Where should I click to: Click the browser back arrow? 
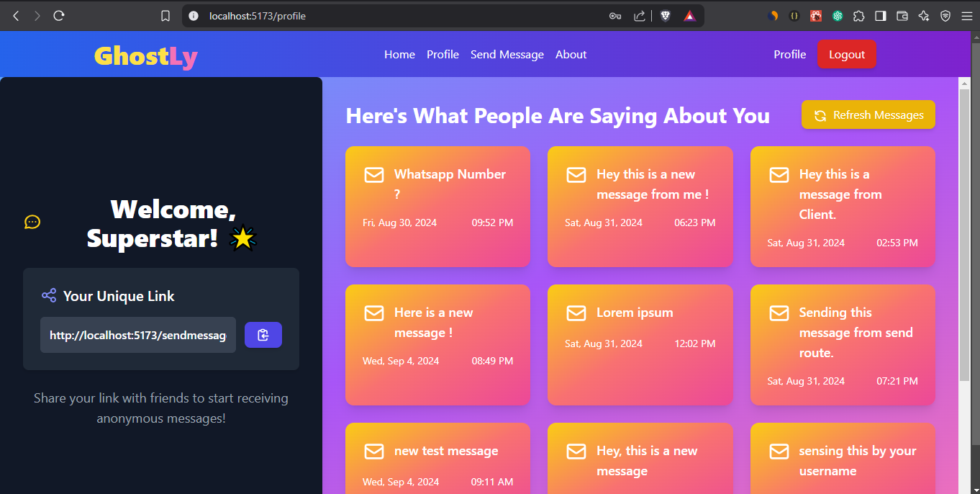tap(16, 15)
